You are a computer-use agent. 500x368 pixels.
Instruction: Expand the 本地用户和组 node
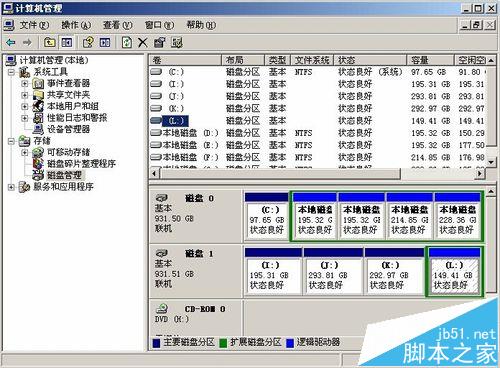click(x=25, y=106)
